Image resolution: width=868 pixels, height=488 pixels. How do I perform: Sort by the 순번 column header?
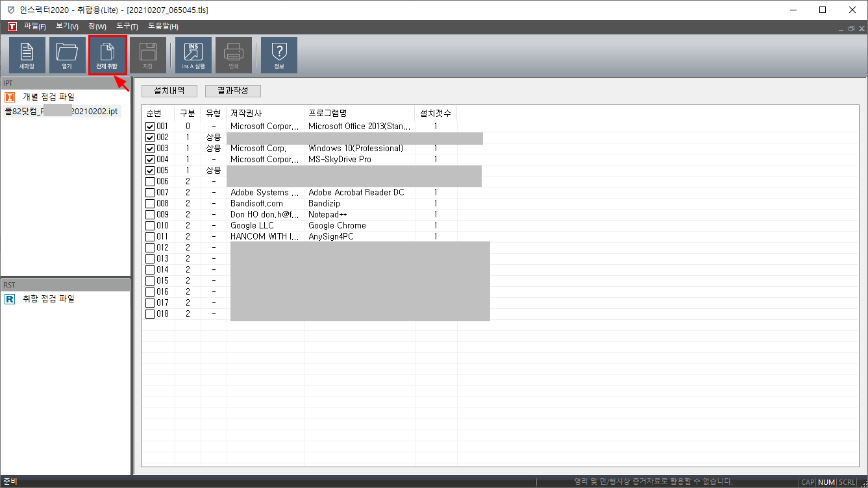point(158,114)
